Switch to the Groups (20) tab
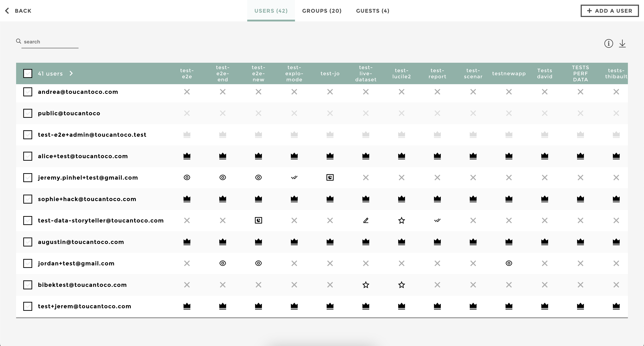644x346 pixels. 321,11
